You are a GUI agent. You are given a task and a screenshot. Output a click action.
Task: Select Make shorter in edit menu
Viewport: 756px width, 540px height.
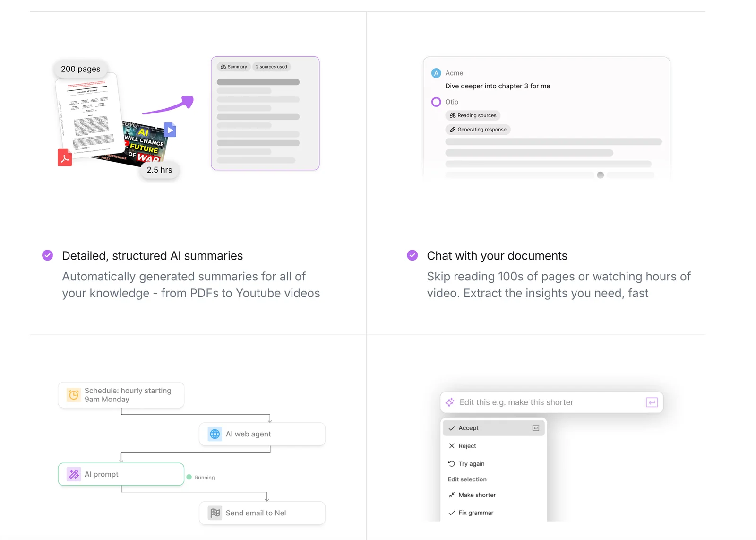point(477,495)
